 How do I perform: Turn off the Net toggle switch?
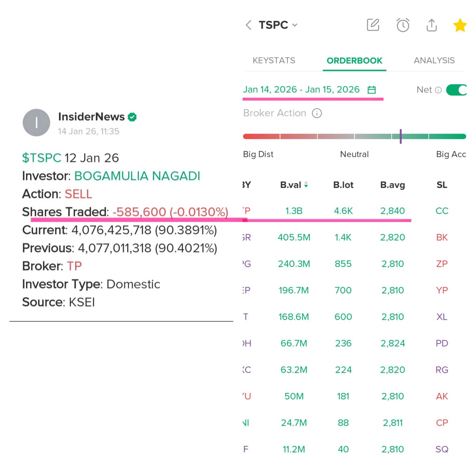point(456,90)
